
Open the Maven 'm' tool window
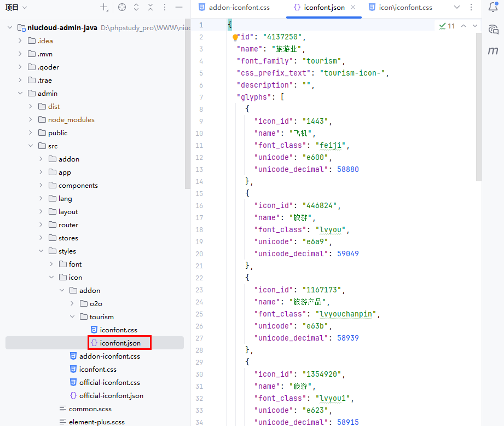click(x=493, y=51)
